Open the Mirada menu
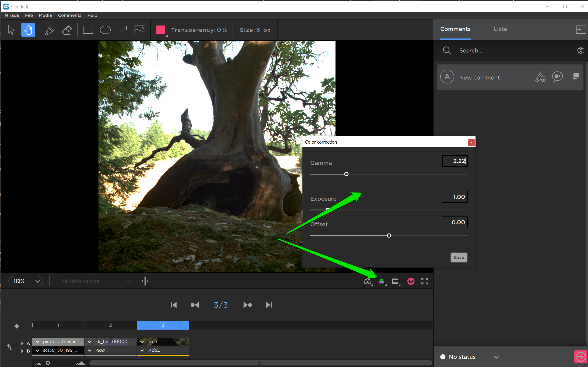Screen dimensions: 588x367 click(x=12, y=15)
